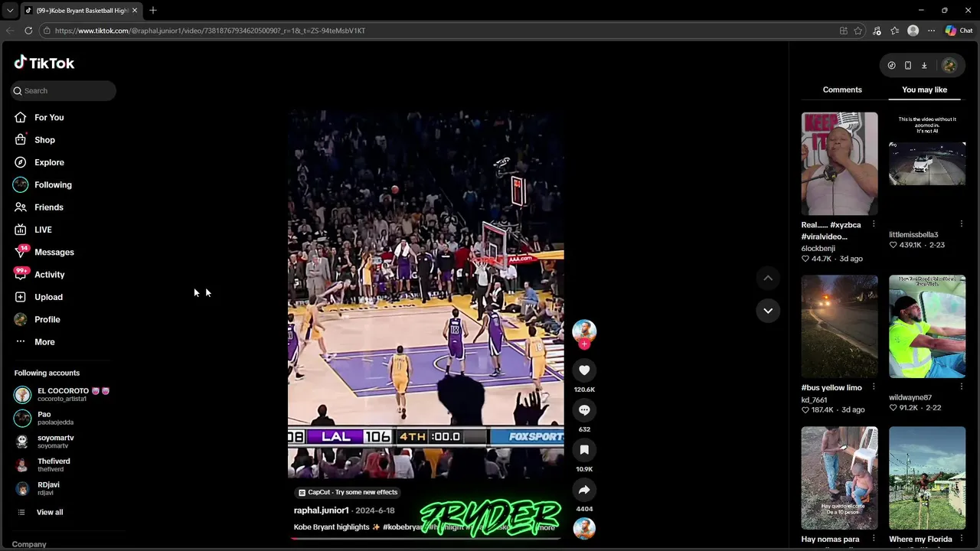This screenshot has height=551, width=980.
Task: Open raphal.junior1 username link
Action: point(322,510)
